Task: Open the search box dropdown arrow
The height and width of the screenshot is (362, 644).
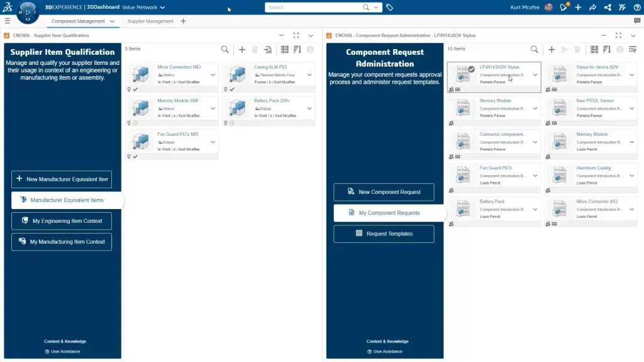Action: 377,8
